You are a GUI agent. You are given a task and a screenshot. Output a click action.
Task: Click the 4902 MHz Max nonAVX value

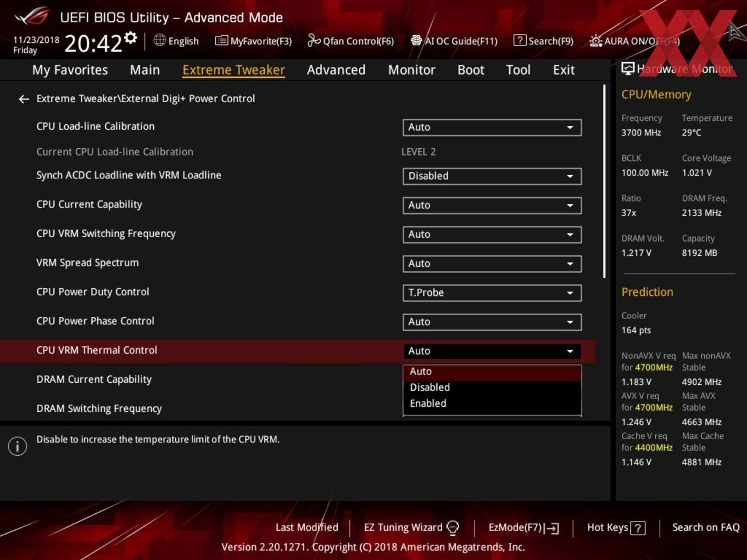coord(701,382)
